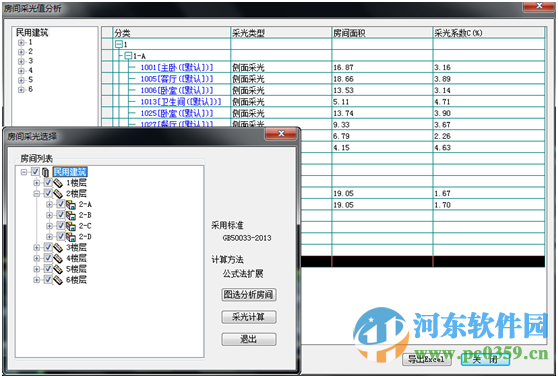This screenshot has height=378, width=558.
Task: Click the 2-B unit icon
Action: point(71,215)
